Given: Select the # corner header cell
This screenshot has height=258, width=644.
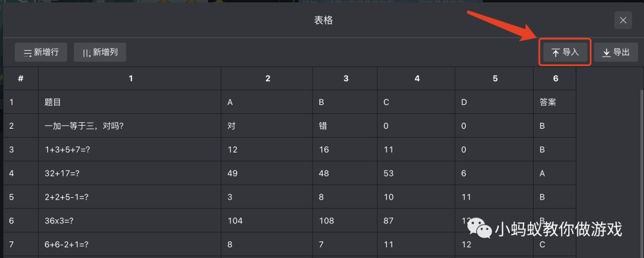Looking at the screenshot, I should coord(20,78).
